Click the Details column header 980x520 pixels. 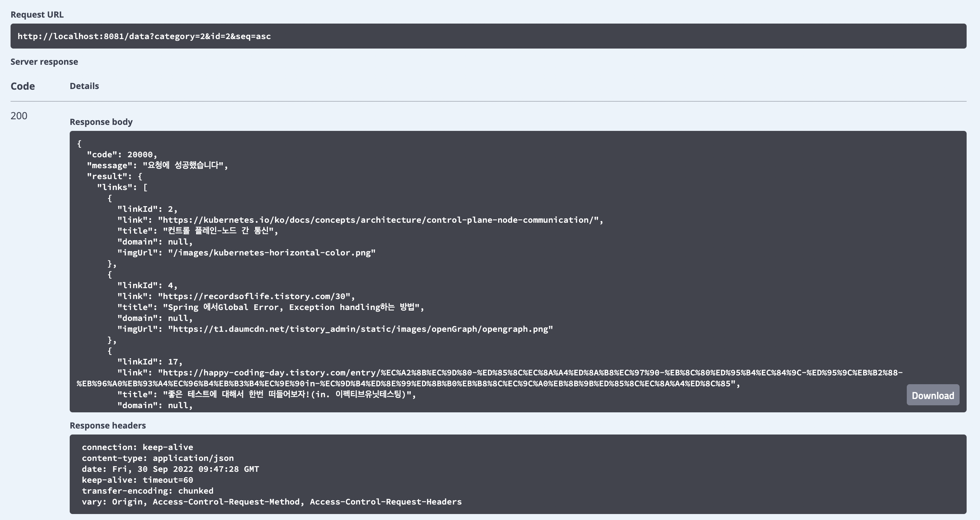(84, 86)
